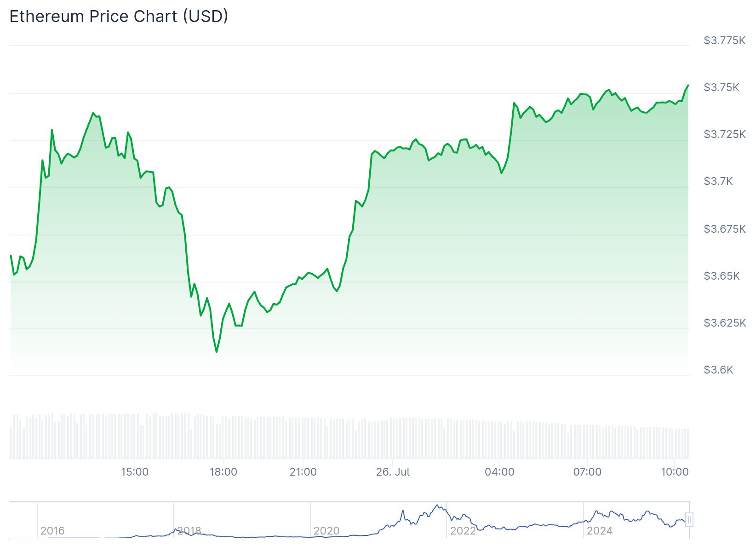
Task: Select the 18:00 time axis label
Action: pos(223,472)
